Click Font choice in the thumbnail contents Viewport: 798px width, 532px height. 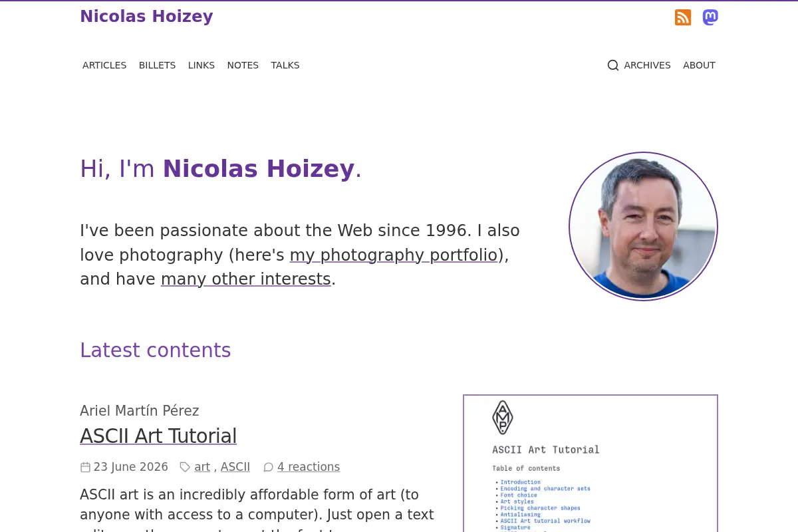pos(519,495)
